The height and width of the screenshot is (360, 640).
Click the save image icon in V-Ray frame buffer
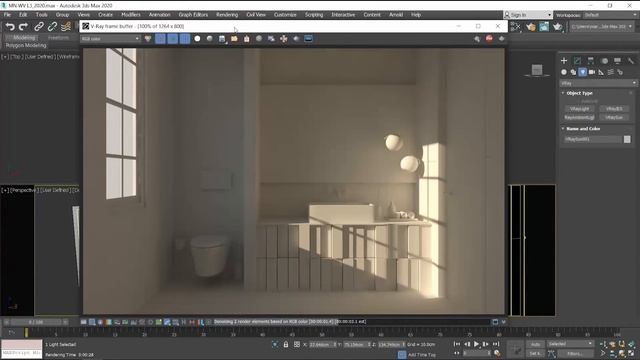tap(222, 39)
